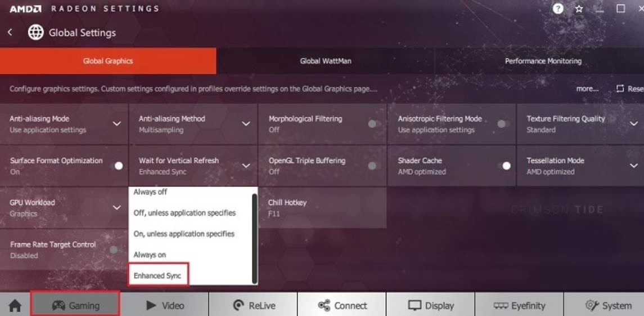Expand GPU Workload dropdown
This screenshot has height=316, width=644.
(x=117, y=207)
